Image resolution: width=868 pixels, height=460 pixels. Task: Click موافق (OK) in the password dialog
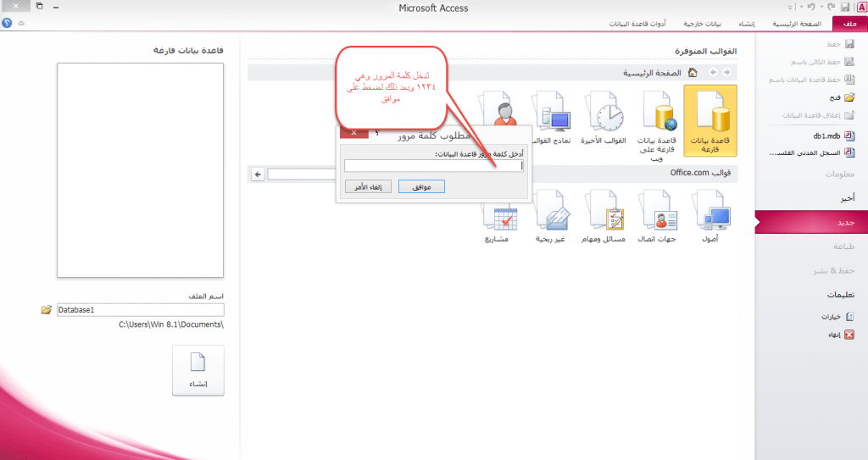tap(421, 187)
